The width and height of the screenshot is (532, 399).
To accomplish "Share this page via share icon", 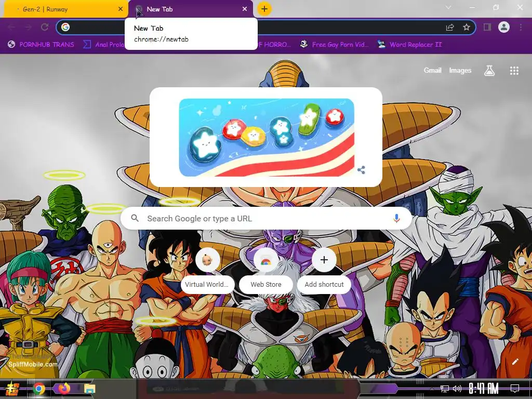I will click(x=450, y=27).
